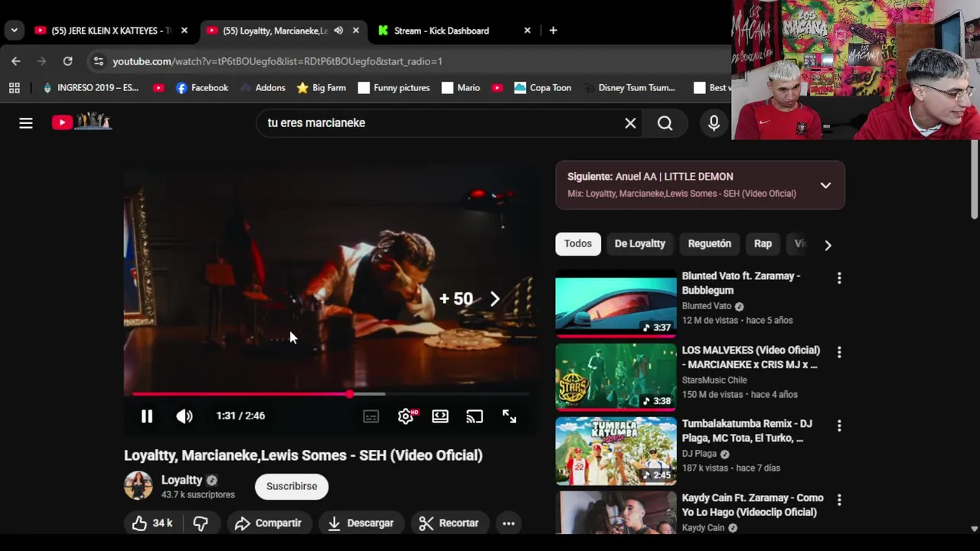View site information icon in the address bar
Screen dimensions: 980x551
tap(98, 61)
